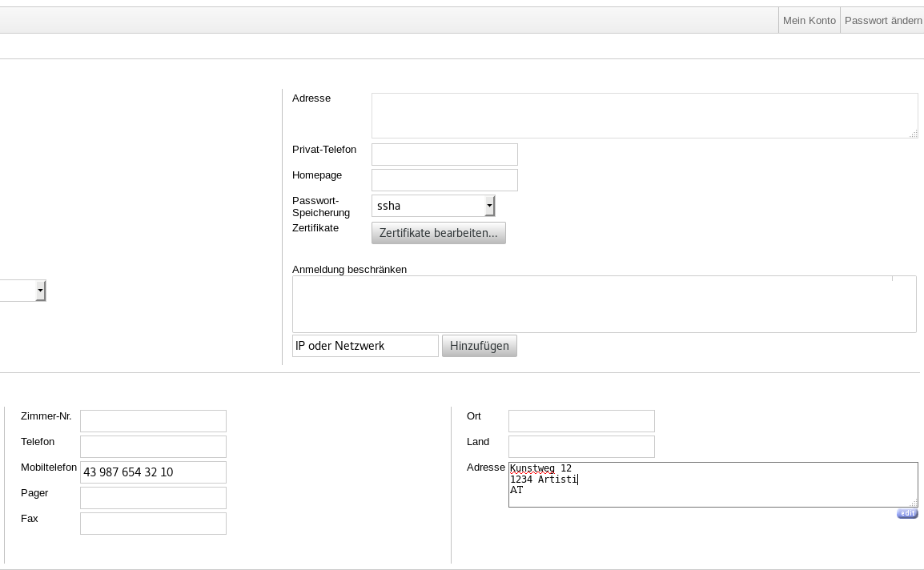Click the blue edit icon below Adresse
The width and height of the screenshot is (924, 570).
[906, 514]
